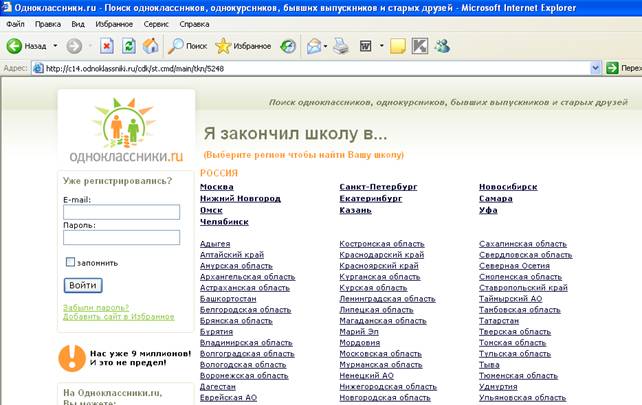Open the Сервис menu
This screenshot has height=405, width=642.
point(156,22)
